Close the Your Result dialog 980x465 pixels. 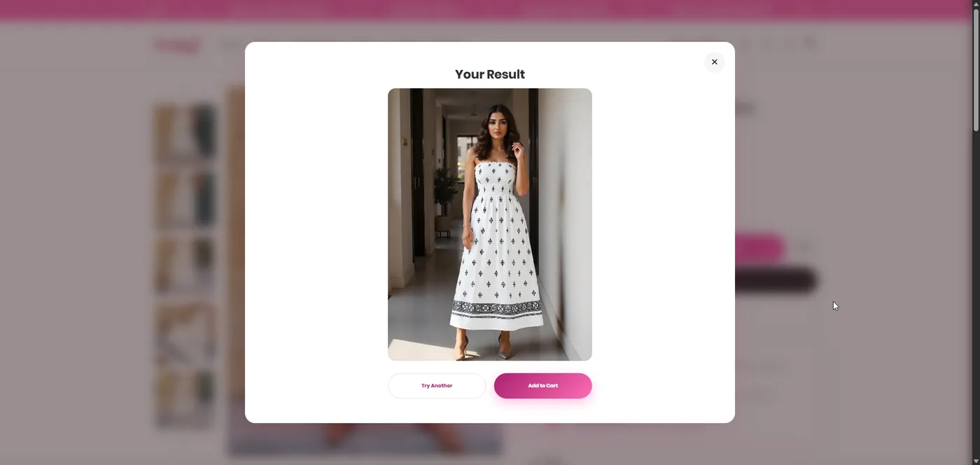714,62
